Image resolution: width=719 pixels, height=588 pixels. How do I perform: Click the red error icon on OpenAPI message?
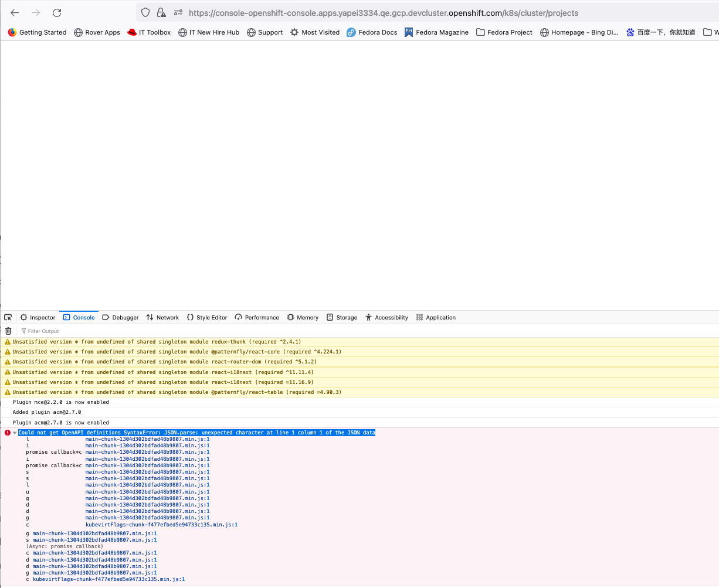[8, 433]
